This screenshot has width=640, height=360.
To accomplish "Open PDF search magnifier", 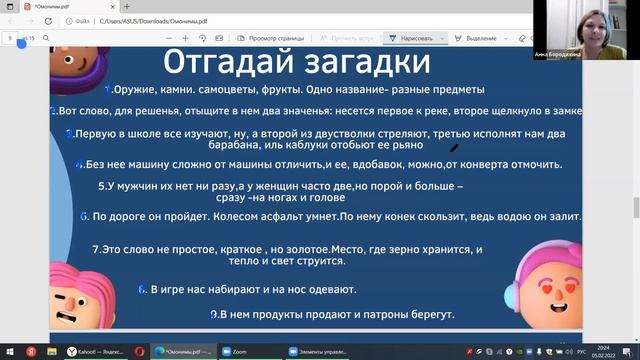I will point(46,38).
